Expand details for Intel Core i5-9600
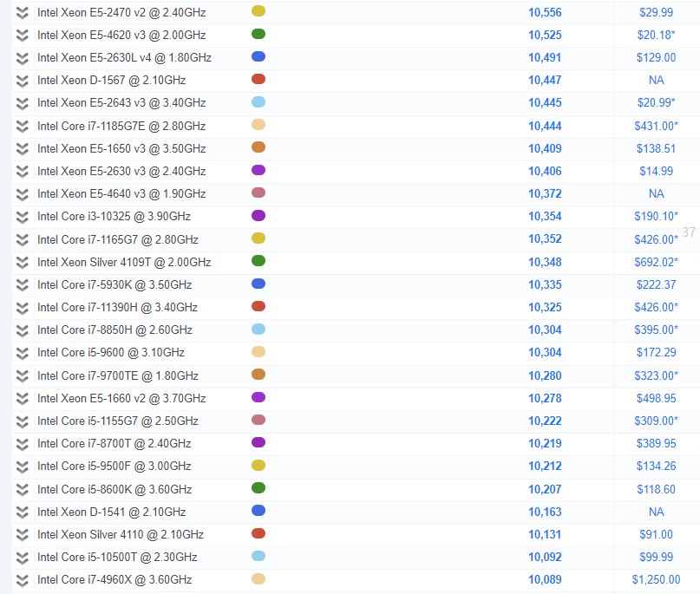Image resolution: width=700 pixels, height=594 pixels. (22, 353)
